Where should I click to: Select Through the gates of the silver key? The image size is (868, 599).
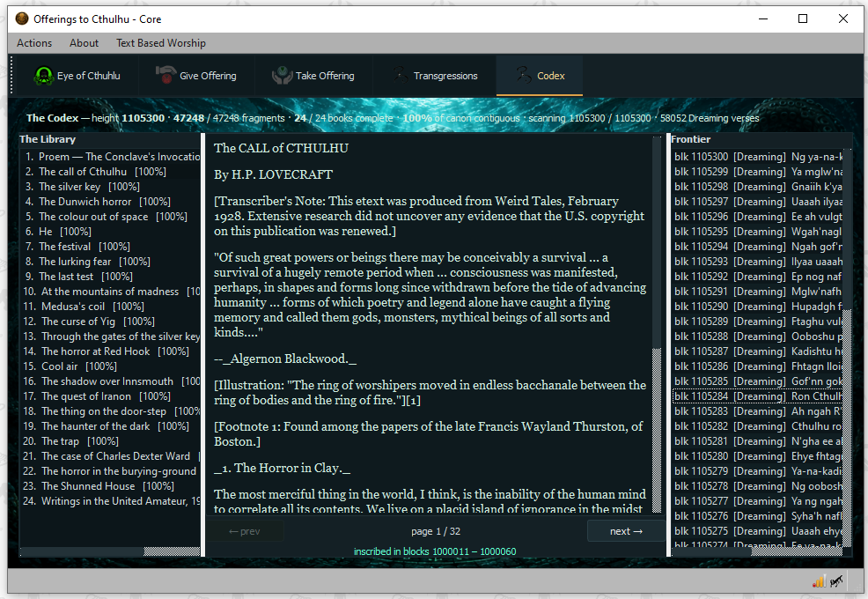(111, 336)
